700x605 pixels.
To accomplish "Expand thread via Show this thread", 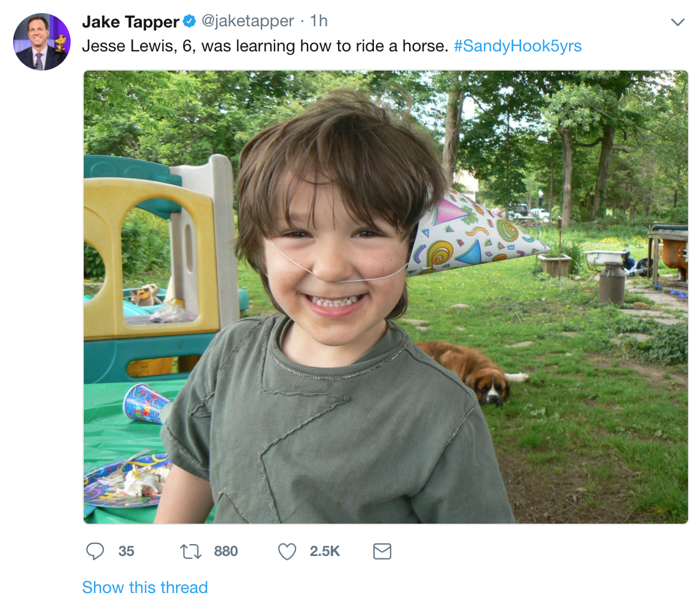I will [x=145, y=587].
